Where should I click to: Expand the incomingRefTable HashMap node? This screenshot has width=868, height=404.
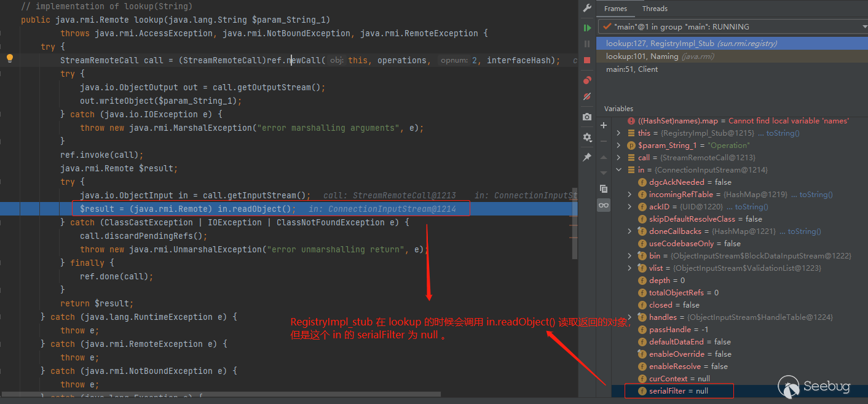[x=629, y=195]
